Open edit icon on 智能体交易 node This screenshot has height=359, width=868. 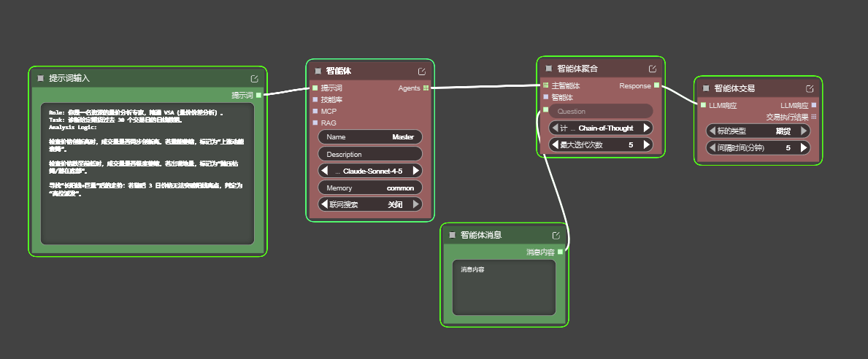click(810, 88)
